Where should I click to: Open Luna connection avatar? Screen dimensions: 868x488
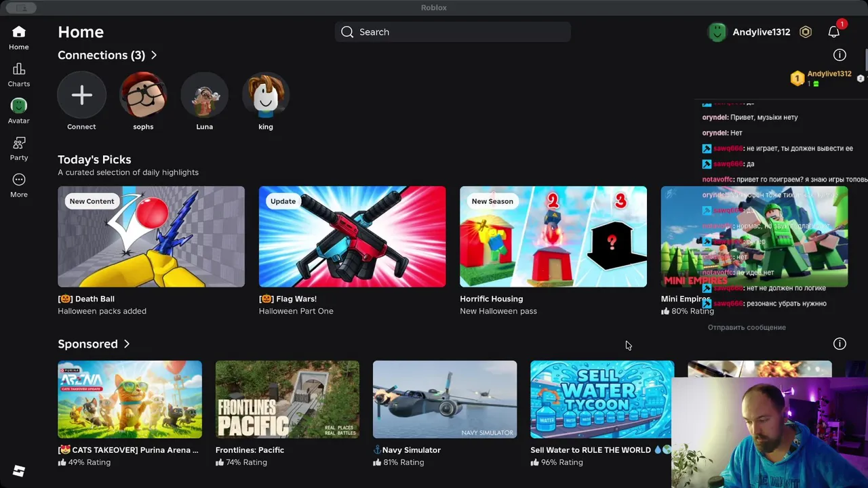pos(204,96)
